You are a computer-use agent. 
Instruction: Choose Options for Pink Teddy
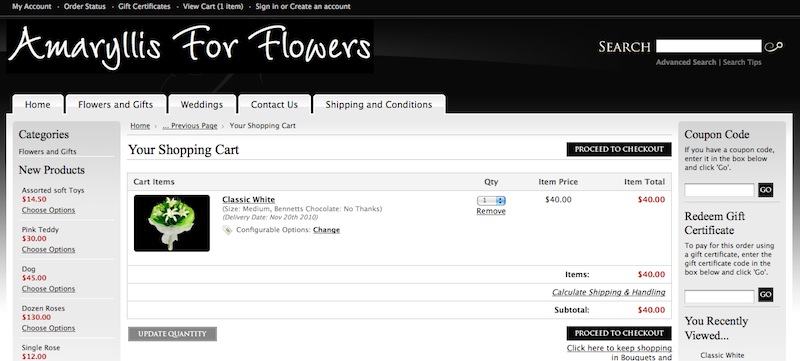(48, 249)
